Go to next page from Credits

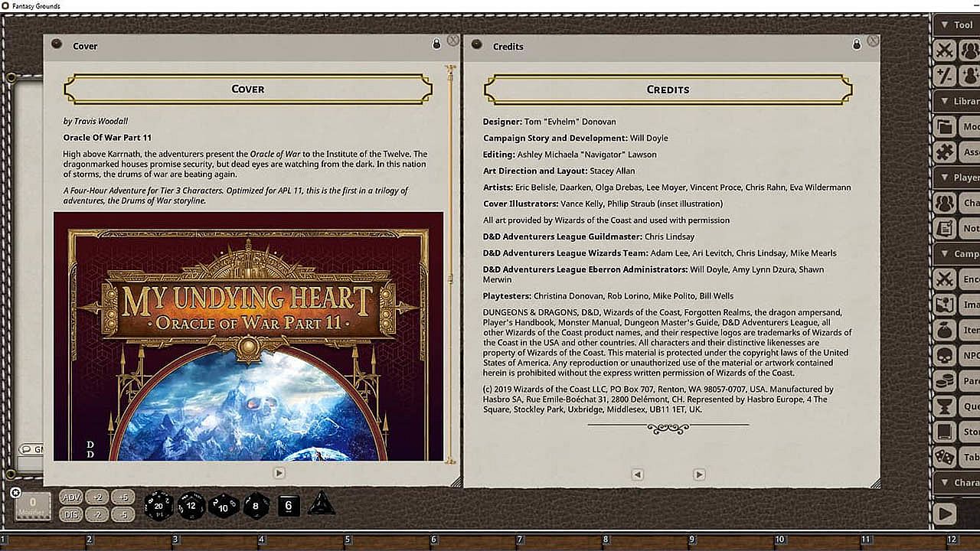pos(699,474)
